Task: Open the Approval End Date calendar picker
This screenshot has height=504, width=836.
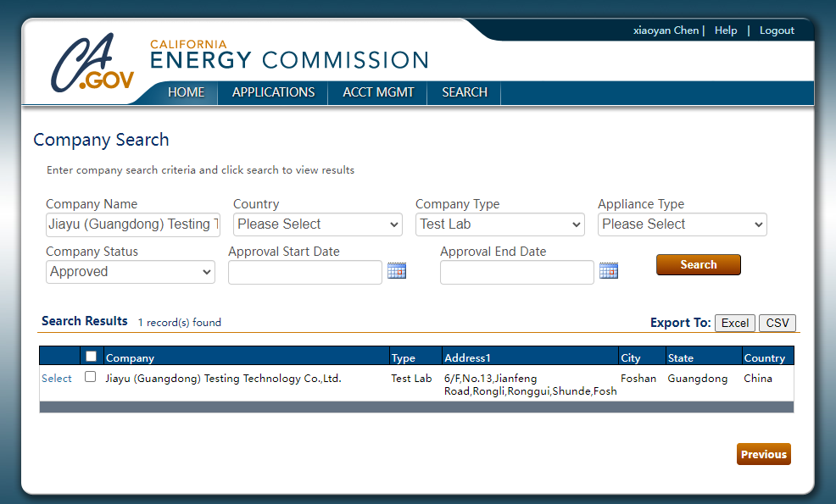Action: pos(608,271)
